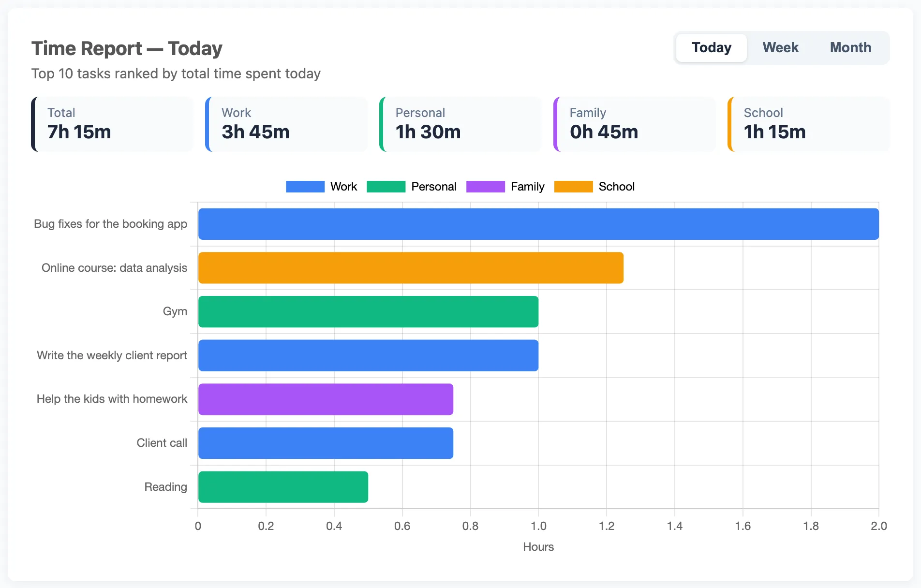Click the 'Bug fixes for the booking app' label
The width and height of the screenshot is (921, 588).
110,224
